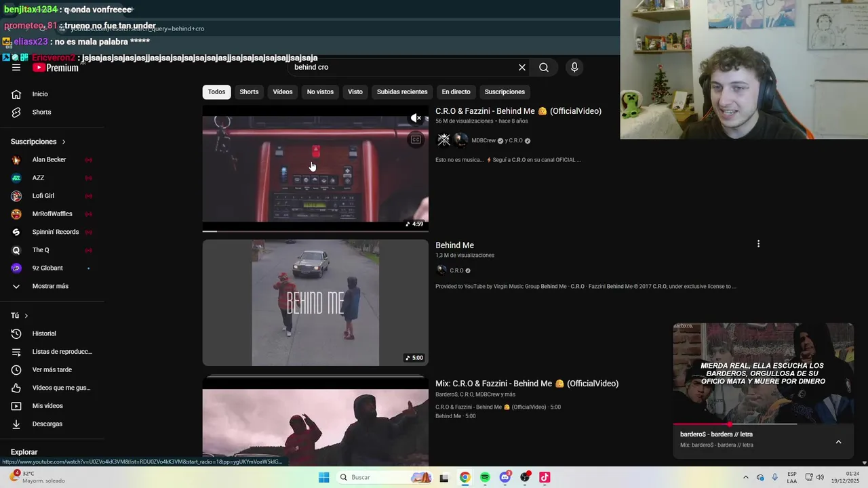Screen dimensions: 868x488
Task: Open the YouTube hamburger guide menu
Action: pos(16,67)
